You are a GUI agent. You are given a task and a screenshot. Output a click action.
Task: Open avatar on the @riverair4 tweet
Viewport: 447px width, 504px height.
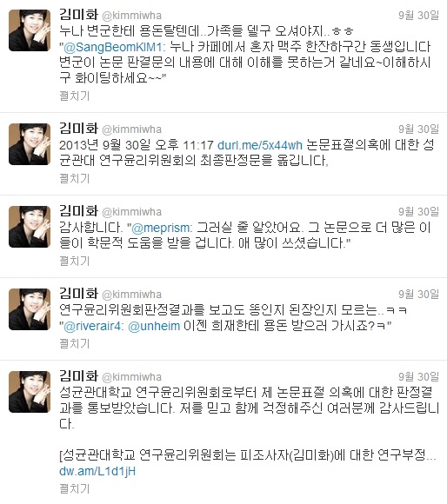pos(30,309)
